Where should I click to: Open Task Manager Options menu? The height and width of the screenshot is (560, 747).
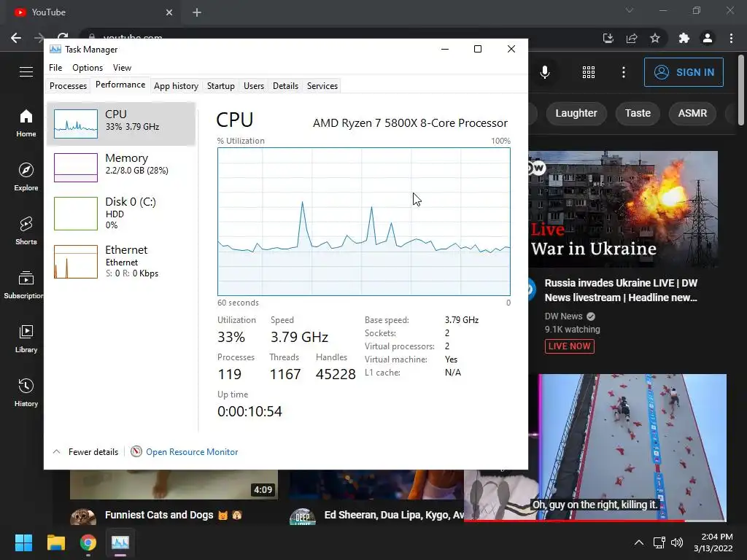pos(88,68)
